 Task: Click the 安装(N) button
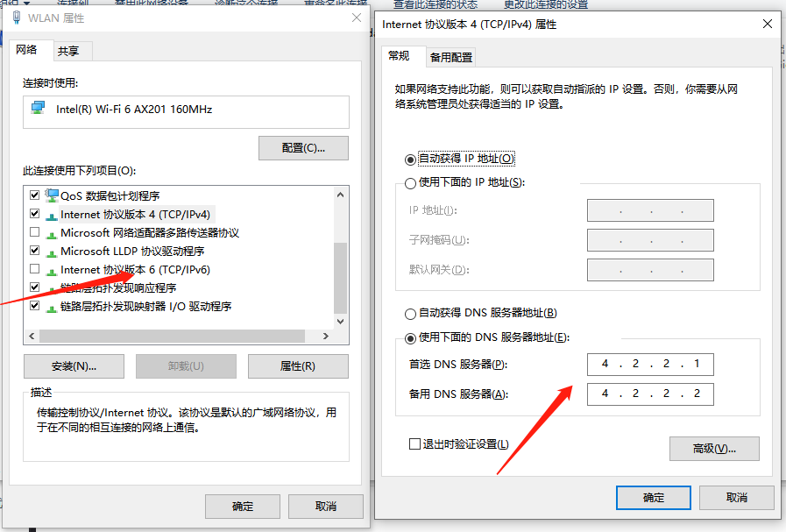[x=74, y=365]
